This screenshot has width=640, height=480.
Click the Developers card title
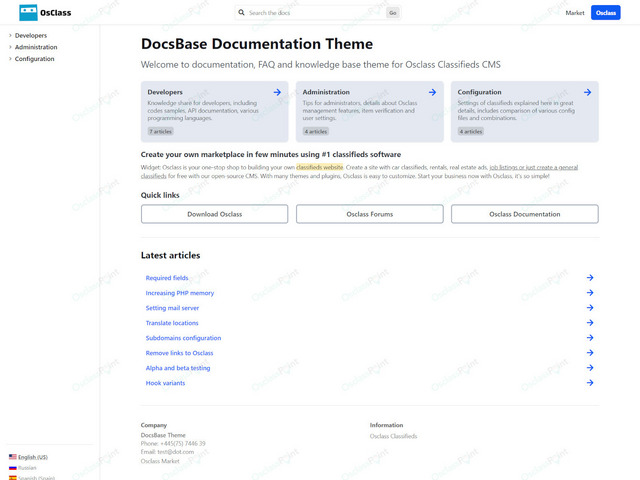click(165, 92)
